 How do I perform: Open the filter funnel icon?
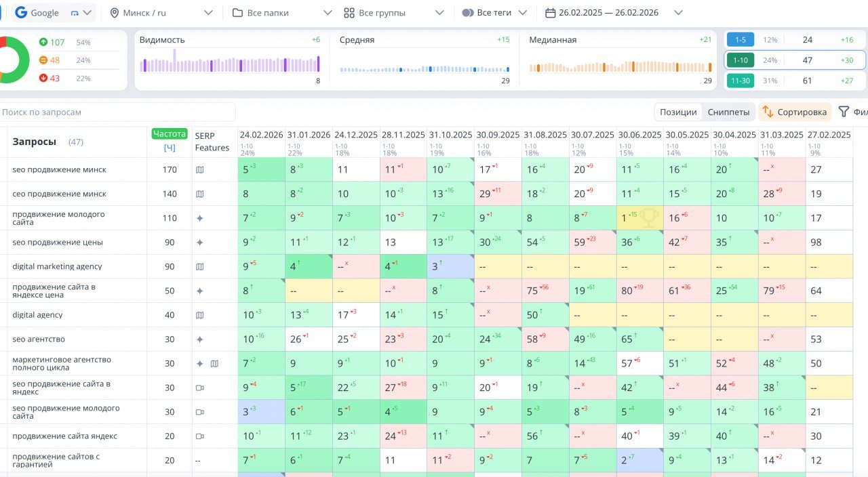pos(844,112)
